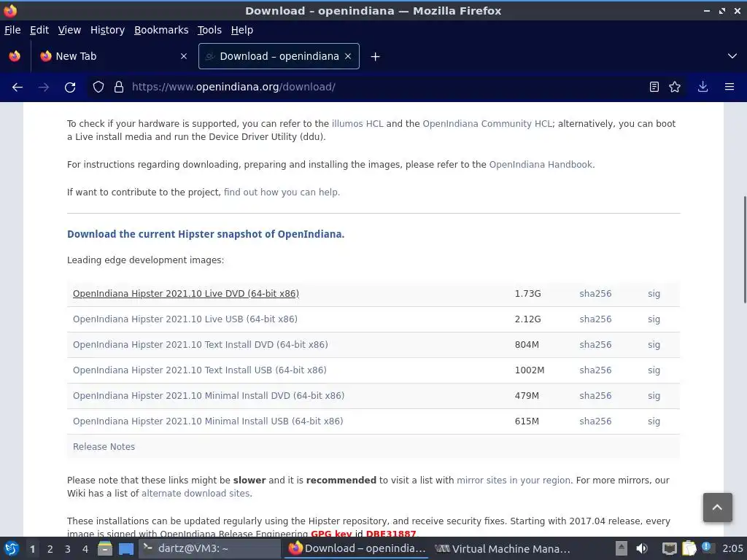The image size is (747, 560).
Task: Open sig link for Minimal Install USB
Action: pyautogui.click(x=654, y=421)
